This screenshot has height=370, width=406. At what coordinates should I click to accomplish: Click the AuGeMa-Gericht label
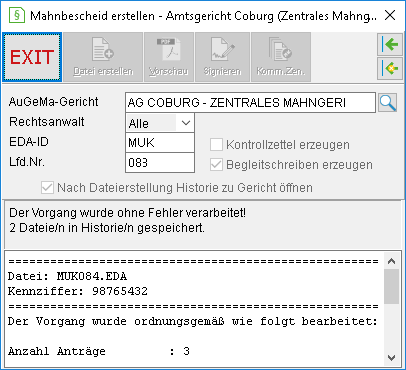(x=54, y=102)
